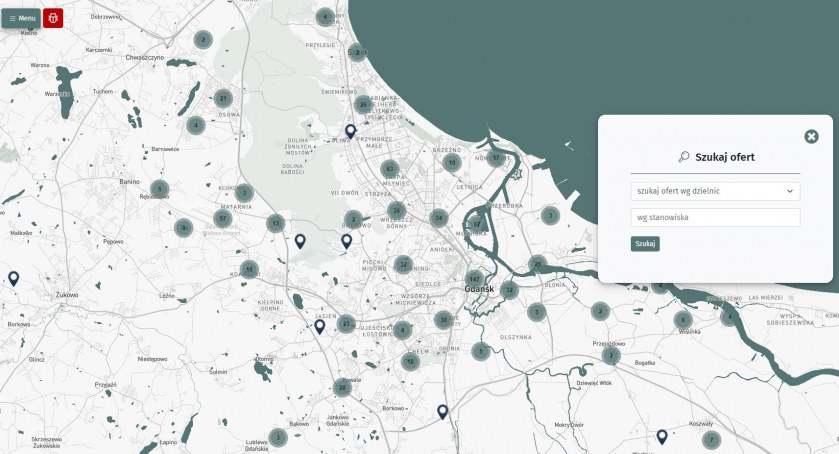Image resolution: width=839 pixels, height=454 pixels.
Task: Open the 57 cluster marker near Matarnia
Action: tap(223, 218)
